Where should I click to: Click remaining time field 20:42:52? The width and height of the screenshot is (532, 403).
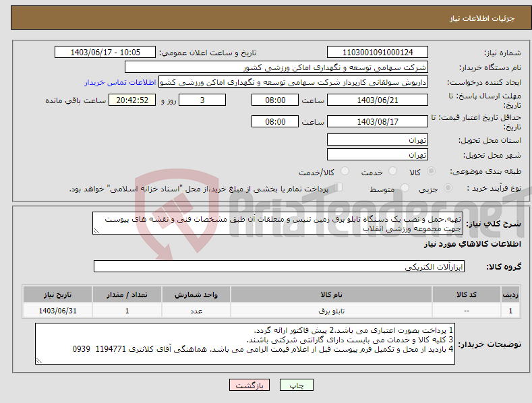click(x=132, y=100)
